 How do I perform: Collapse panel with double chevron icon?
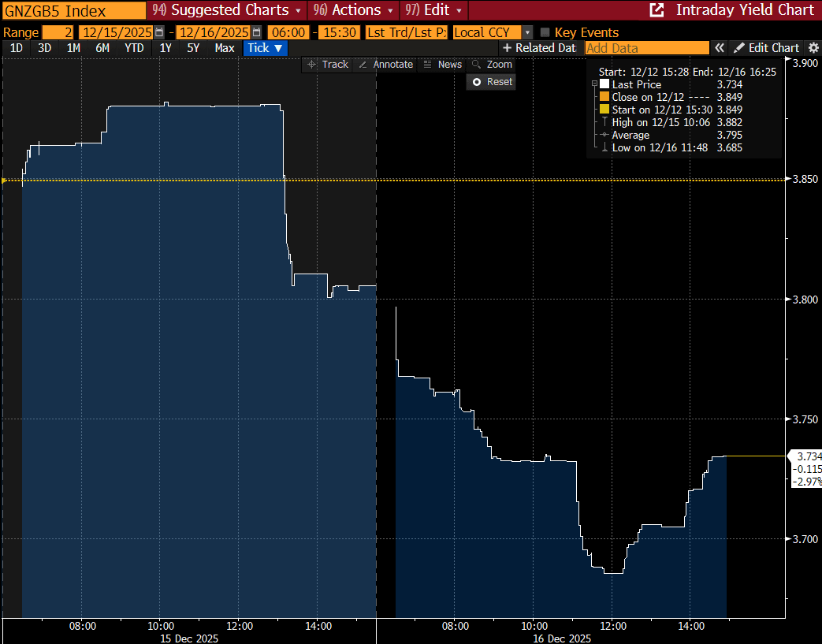[720, 48]
